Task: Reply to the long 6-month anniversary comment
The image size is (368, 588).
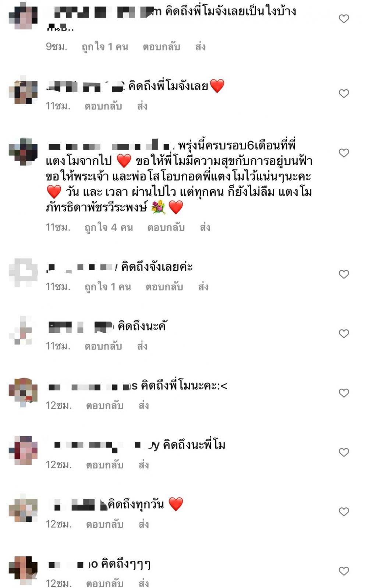Action: point(166,228)
